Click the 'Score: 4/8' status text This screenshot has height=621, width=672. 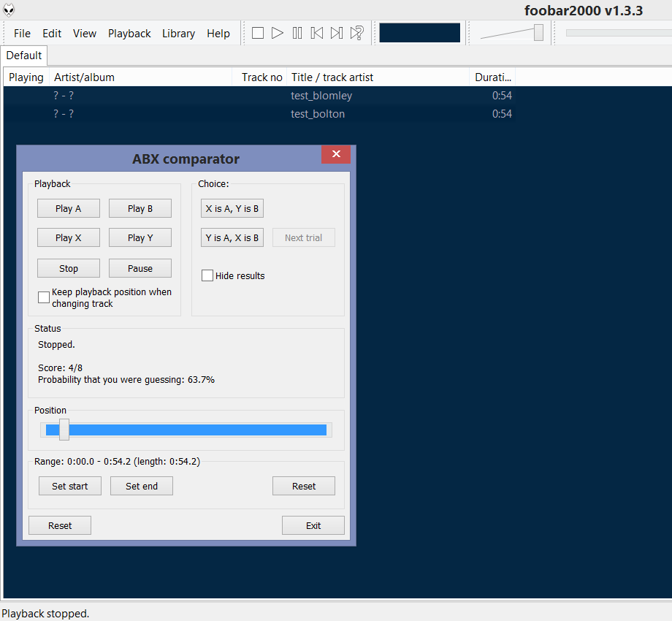[x=60, y=367]
